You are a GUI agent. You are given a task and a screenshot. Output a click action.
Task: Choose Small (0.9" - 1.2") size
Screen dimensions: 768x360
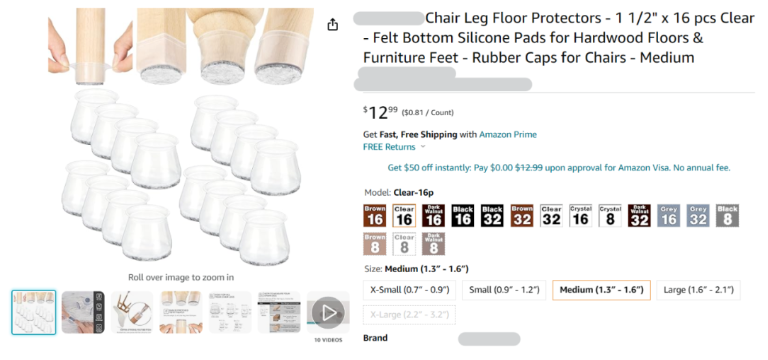pos(504,290)
